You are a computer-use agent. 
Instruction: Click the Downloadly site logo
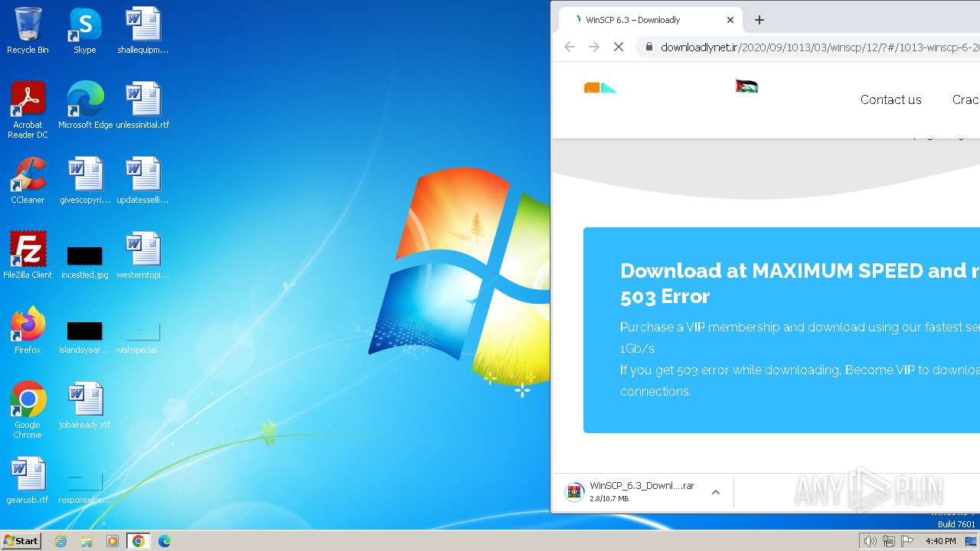pos(600,87)
